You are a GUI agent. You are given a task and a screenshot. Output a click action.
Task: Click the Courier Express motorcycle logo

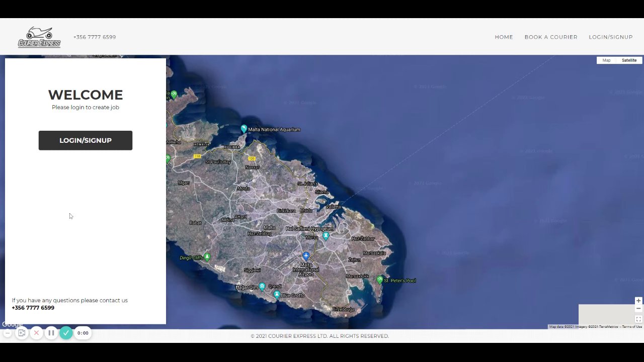point(39,37)
